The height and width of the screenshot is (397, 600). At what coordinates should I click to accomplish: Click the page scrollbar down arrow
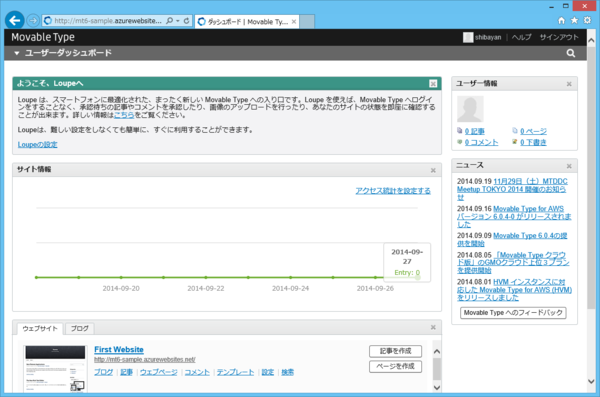[591, 381]
